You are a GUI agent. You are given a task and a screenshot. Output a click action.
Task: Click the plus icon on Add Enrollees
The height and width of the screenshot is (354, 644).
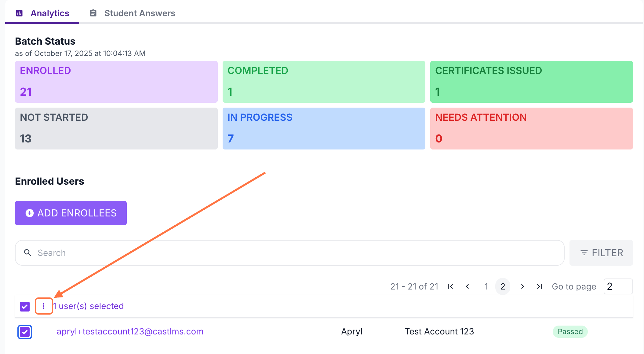point(30,213)
